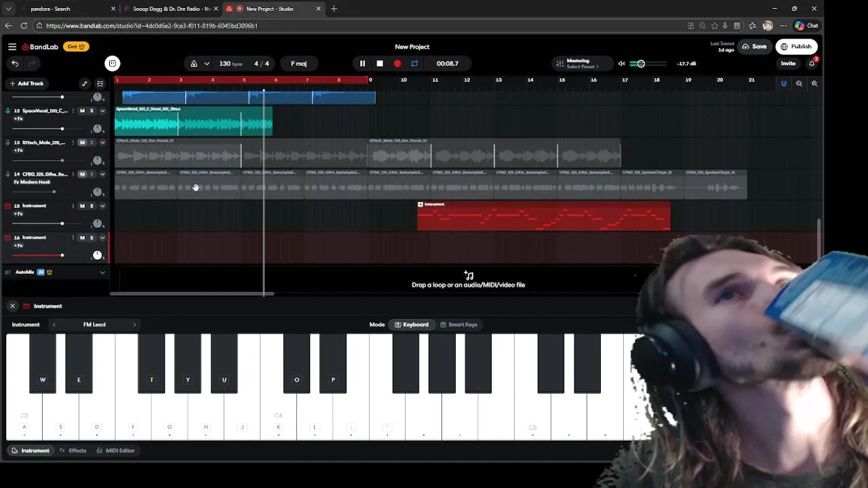Click the undo arrow icon
This screenshot has width=868, height=488.
[x=15, y=64]
